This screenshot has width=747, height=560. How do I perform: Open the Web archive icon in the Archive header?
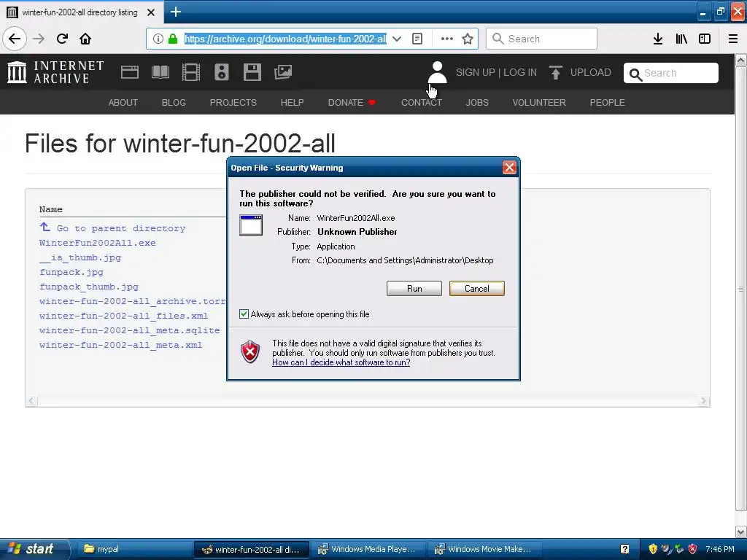click(130, 72)
